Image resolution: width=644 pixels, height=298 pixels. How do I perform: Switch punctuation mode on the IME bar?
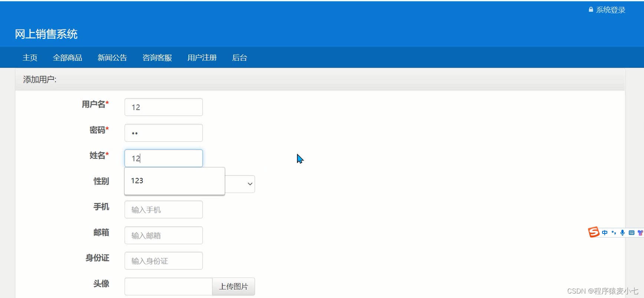point(614,233)
